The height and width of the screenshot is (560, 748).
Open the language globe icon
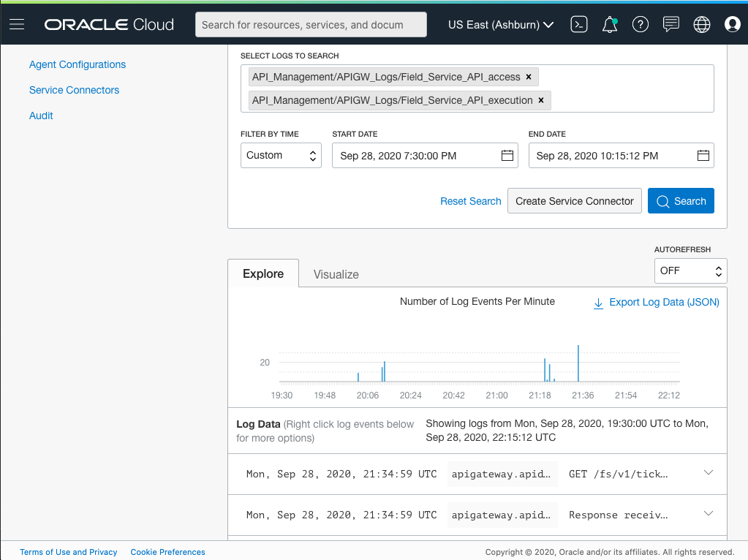[701, 24]
